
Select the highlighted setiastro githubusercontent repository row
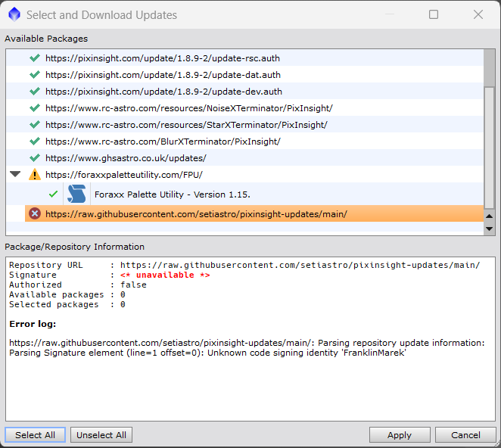point(254,213)
